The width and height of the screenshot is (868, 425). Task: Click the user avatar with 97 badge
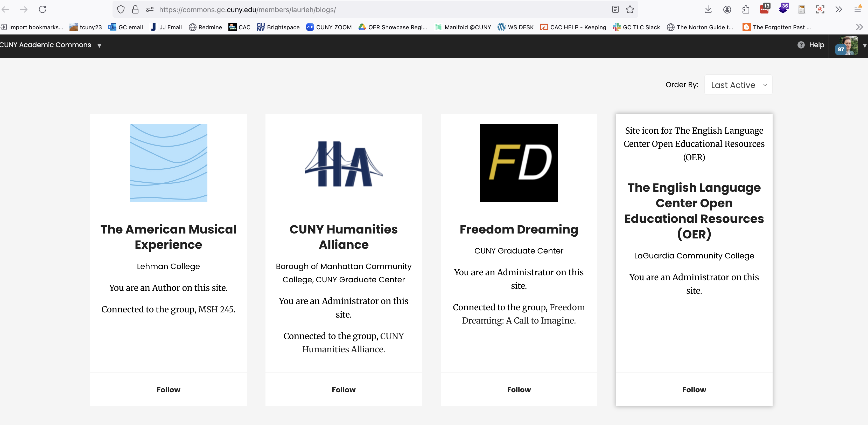pos(846,45)
